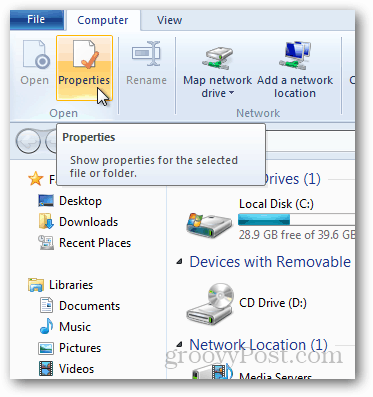
Task: Click Devices with Removable heading
Action: (270, 262)
